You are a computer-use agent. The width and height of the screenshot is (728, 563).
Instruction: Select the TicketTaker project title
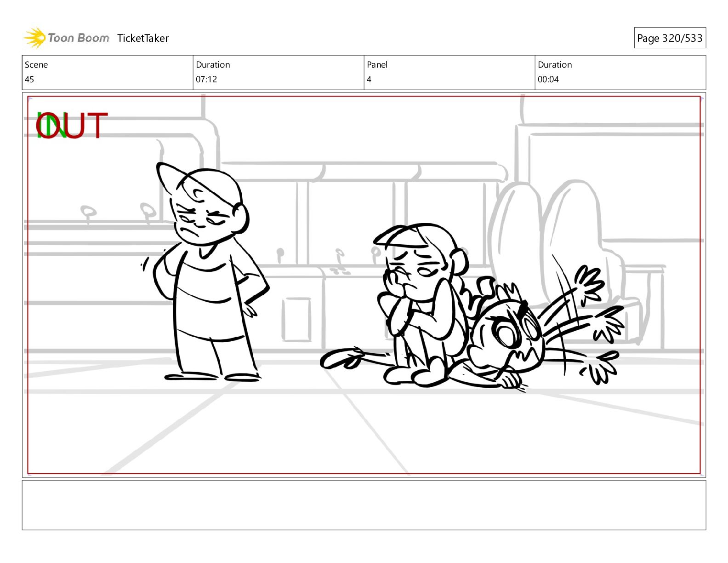143,38
